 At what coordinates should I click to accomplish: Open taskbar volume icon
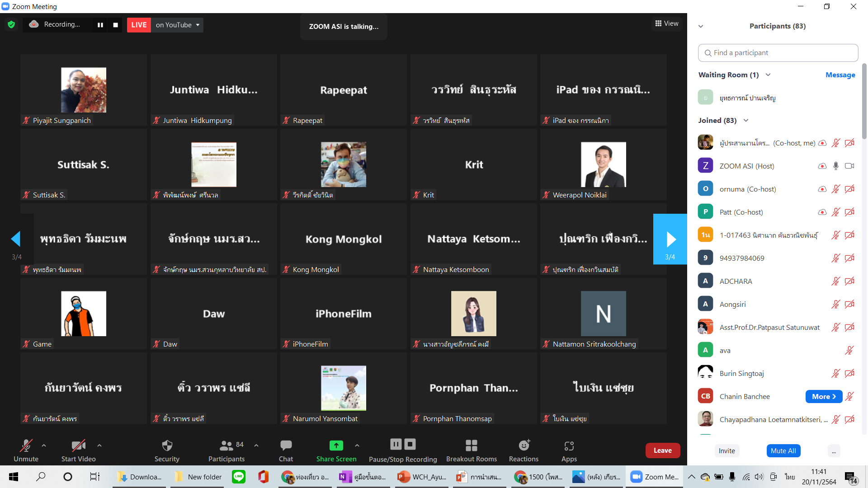pyautogui.click(x=759, y=477)
